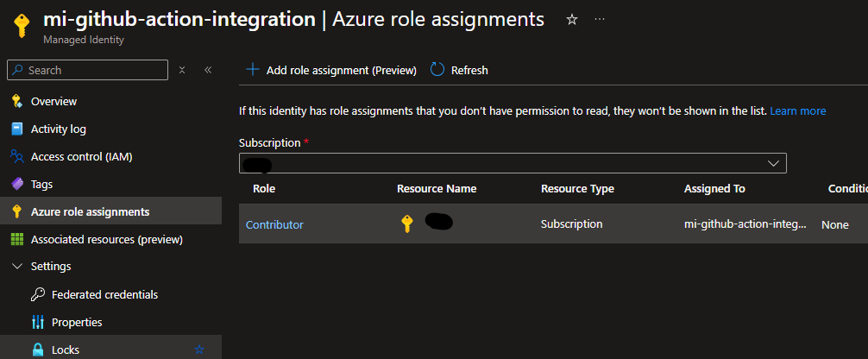868x359 pixels.
Task: Click the key icon in Contributor row
Action: [x=407, y=224]
